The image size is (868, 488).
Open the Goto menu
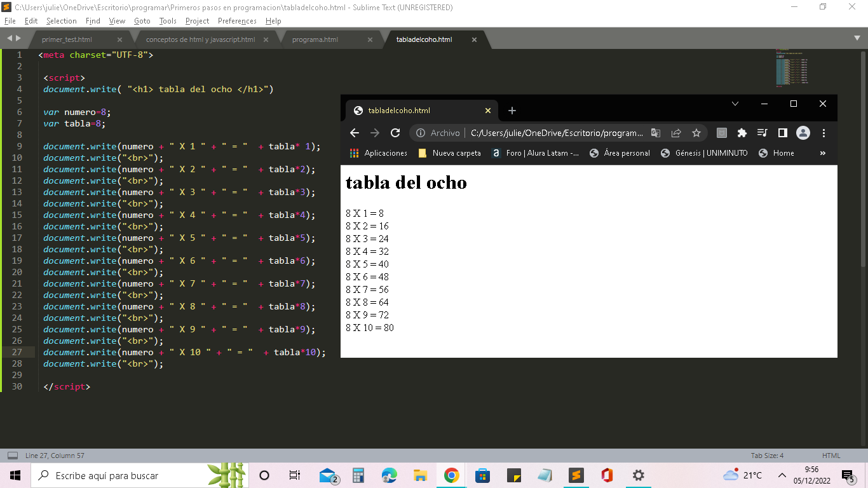point(142,21)
